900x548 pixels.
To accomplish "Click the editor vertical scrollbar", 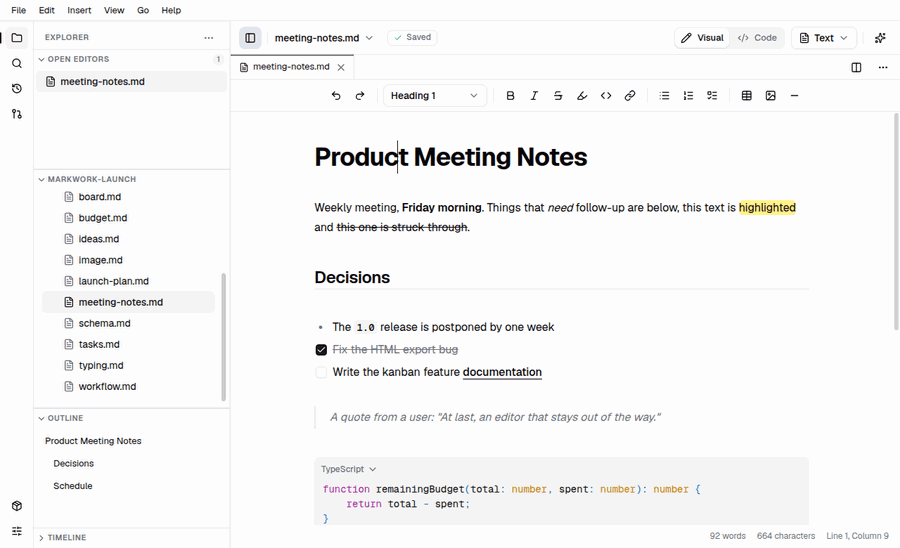I will 896,221.
